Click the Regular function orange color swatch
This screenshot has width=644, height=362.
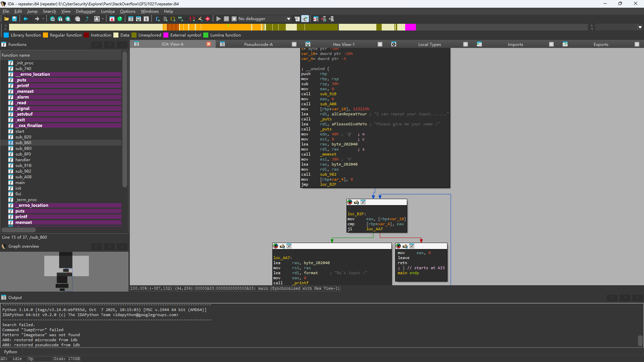[x=46, y=35]
